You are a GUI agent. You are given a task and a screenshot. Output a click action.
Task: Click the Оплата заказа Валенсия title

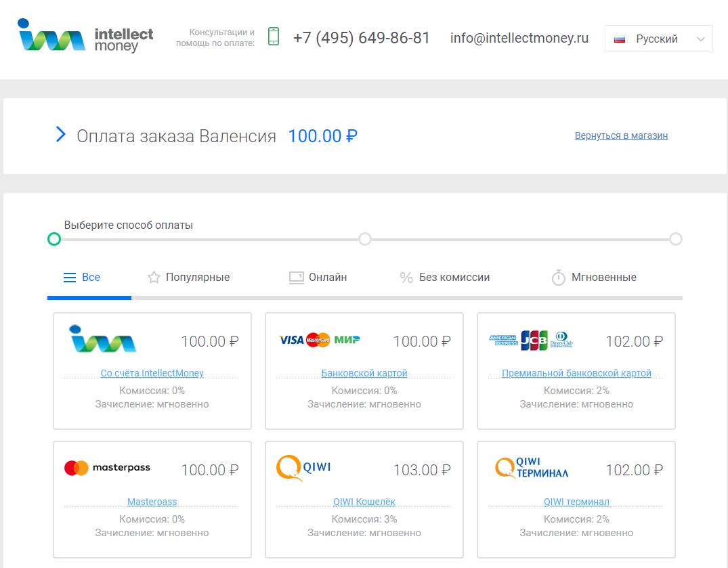177,136
